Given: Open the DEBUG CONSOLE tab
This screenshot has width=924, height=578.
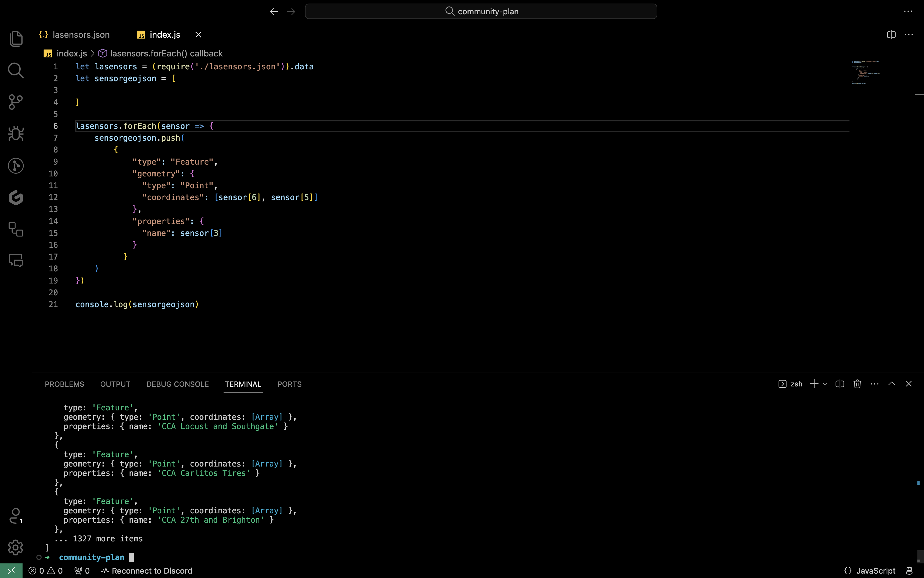Looking at the screenshot, I should tap(178, 384).
